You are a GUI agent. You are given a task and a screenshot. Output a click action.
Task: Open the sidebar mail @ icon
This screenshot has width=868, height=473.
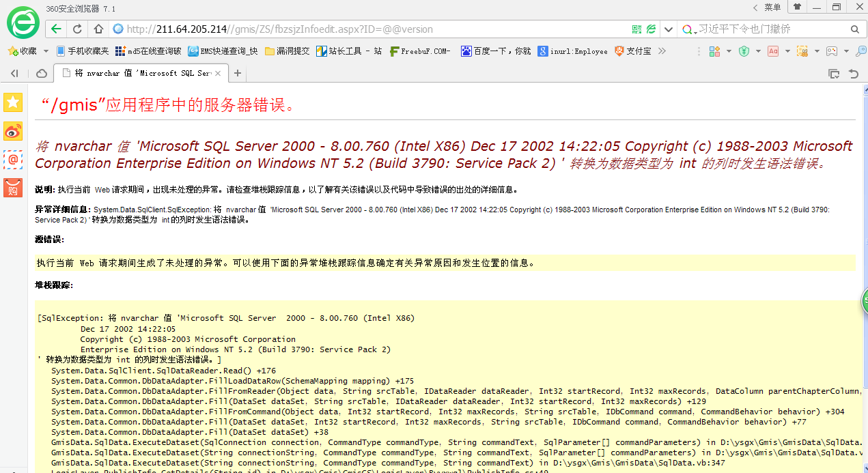13,160
